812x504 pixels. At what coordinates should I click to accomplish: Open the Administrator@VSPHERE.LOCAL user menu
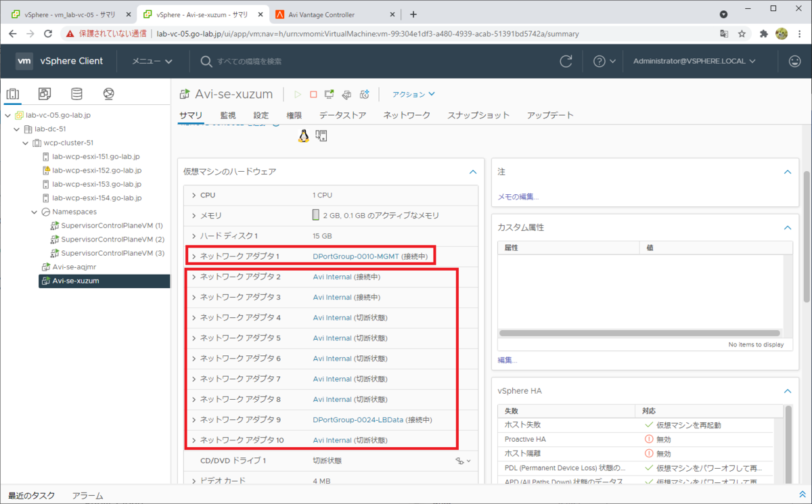(x=694, y=61)
